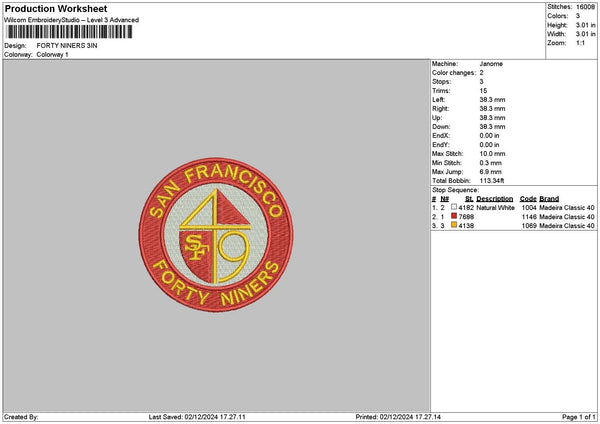Click "Wilcom EmbroideryStudio – Level 3 Advanced" text

click(71, 20)
